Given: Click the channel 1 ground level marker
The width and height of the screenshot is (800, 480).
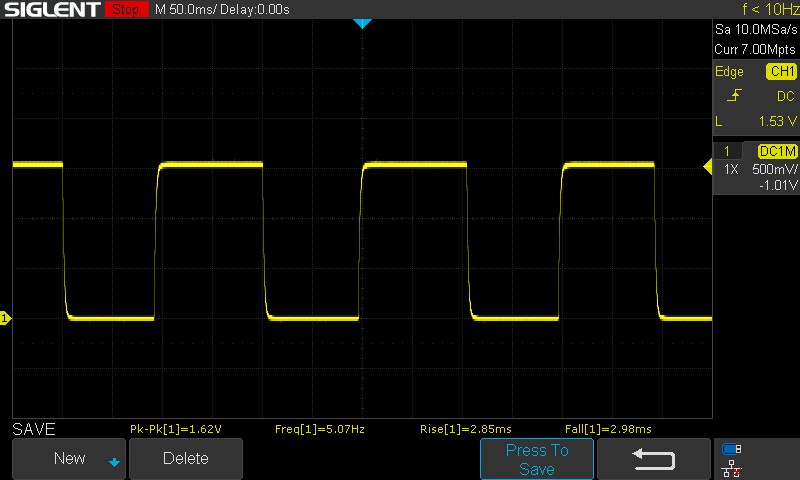Looking at the screenshot, I should 5,318.
